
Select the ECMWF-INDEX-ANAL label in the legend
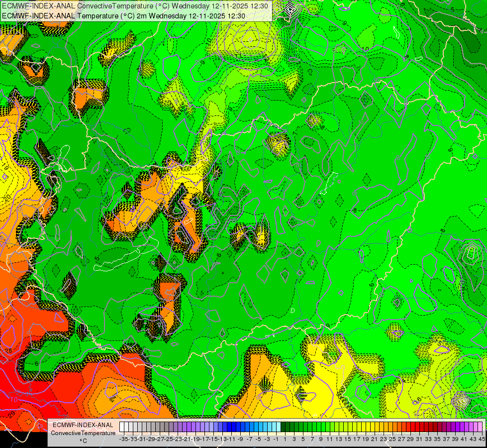point(83,425)
